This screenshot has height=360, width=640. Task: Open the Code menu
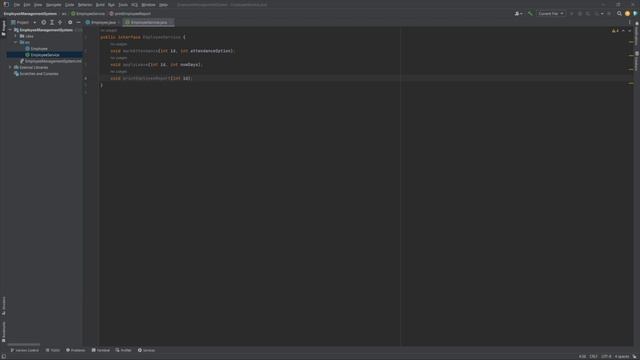tap(69, 4)
